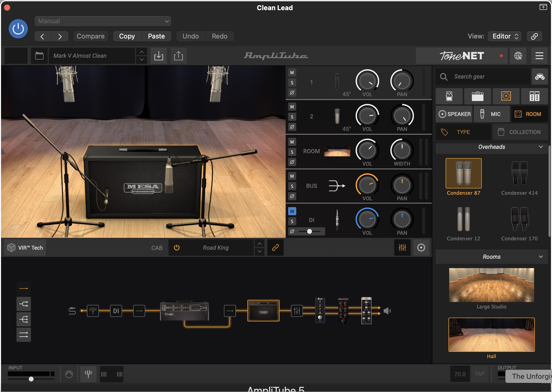Open the ToneNET panel
The image size is (552, 392).
462,56
